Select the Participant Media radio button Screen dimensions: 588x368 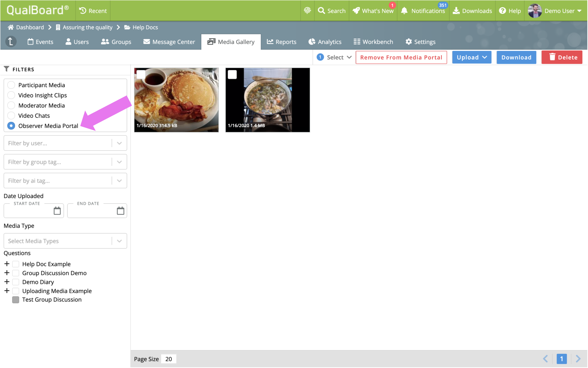click(x=11, y=85)
